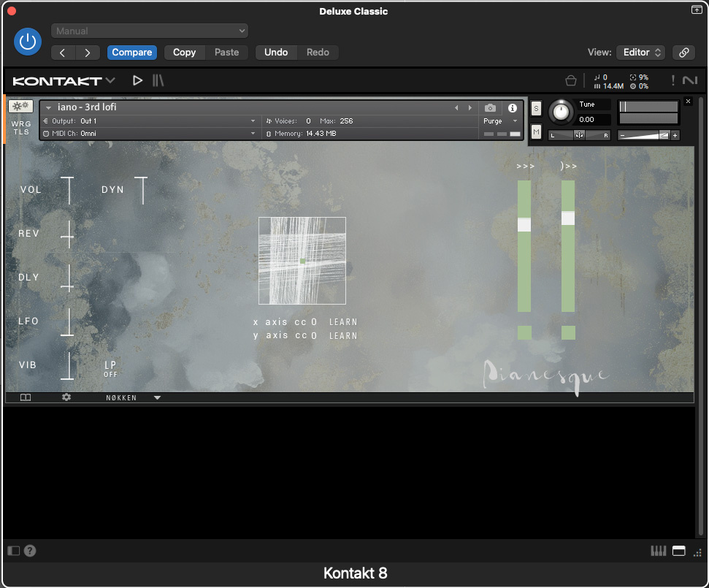Open the NØKKEN dropdown menu
709x588 pixels.
click(x=134, y=397)
